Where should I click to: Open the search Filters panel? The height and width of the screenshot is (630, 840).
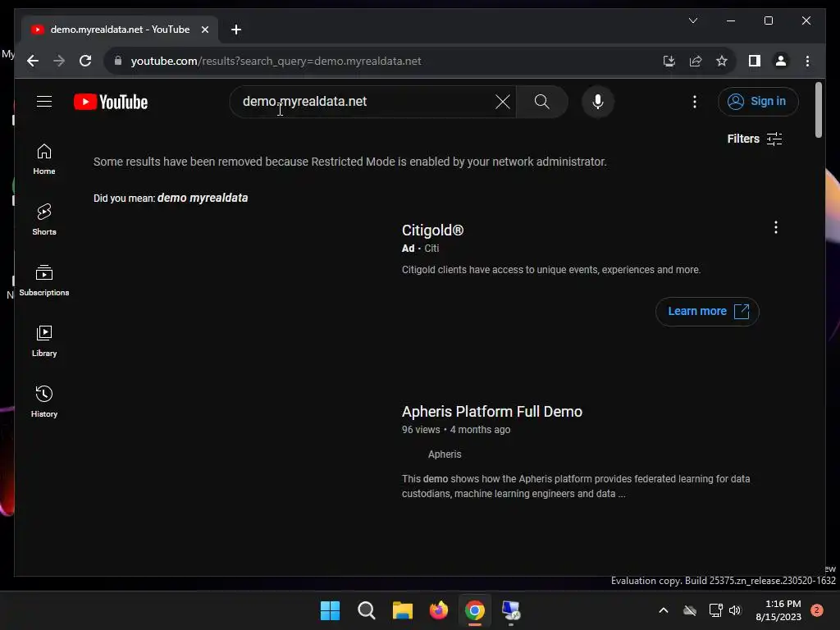[x=755, y=139]
